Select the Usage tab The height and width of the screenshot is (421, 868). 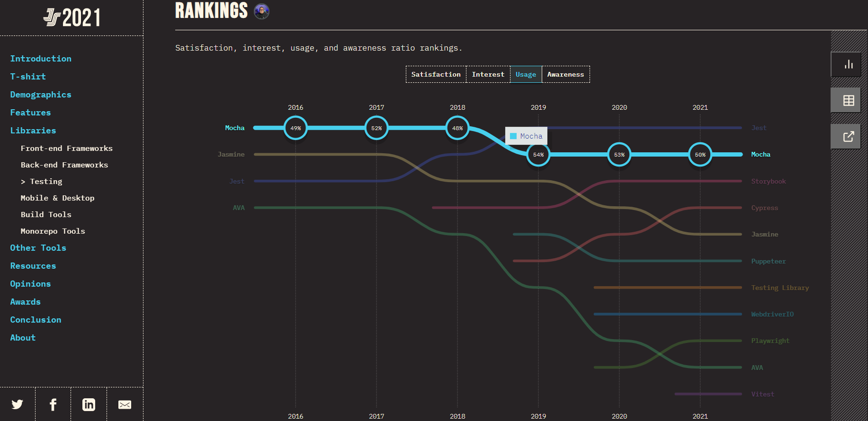click(526, 74)
